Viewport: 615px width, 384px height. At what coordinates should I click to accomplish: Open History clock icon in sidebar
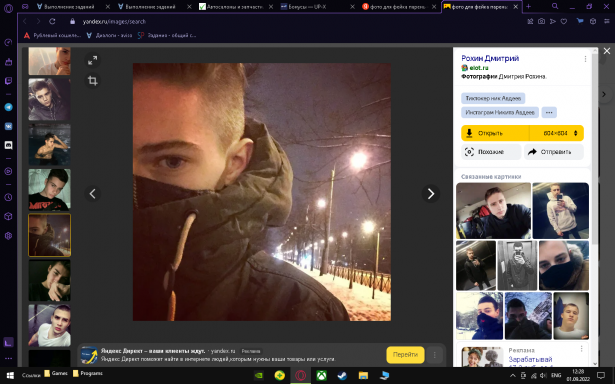pyautogui.click(x=8, y=197)
